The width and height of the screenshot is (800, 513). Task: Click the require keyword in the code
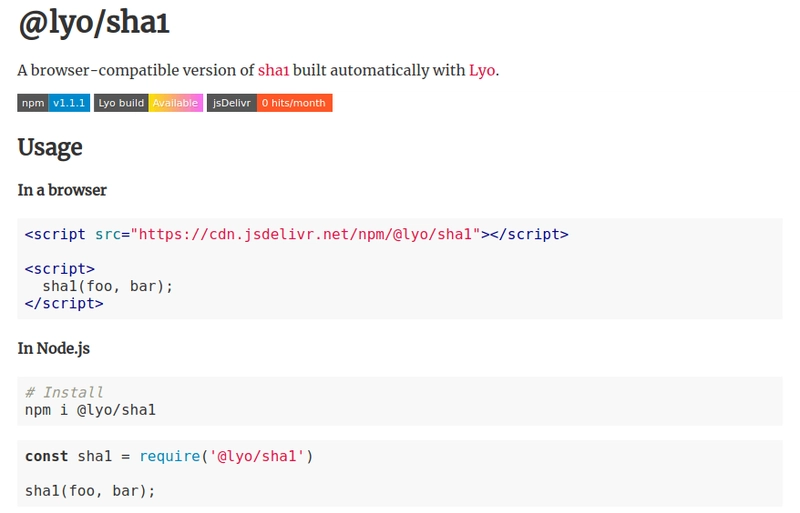point(169,456)
